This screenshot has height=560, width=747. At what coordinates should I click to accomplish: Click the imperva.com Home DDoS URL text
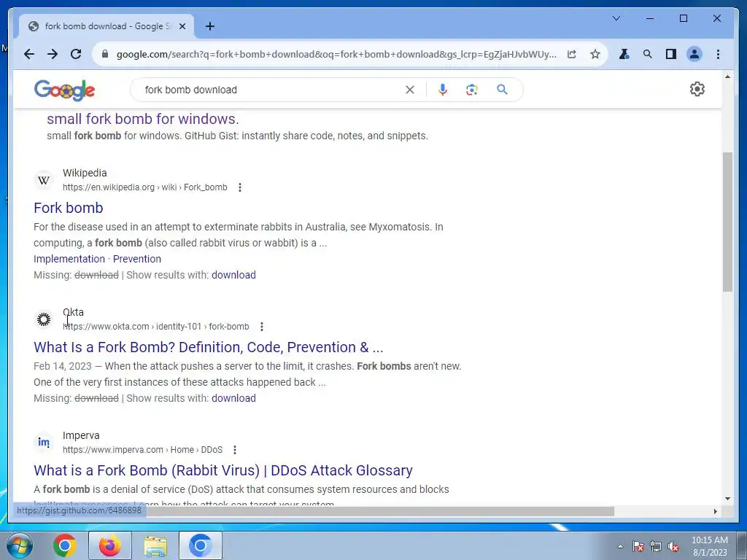142,450
